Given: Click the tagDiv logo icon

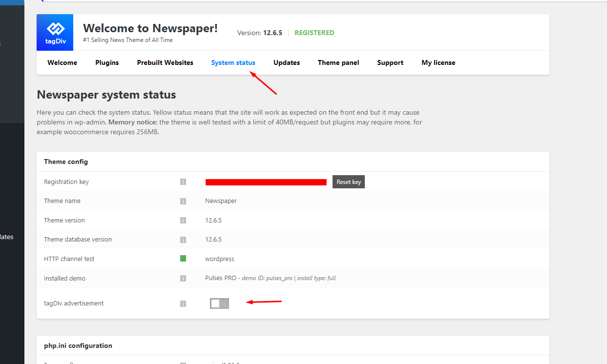Looking at the screenshot, I should pos(55,32).
